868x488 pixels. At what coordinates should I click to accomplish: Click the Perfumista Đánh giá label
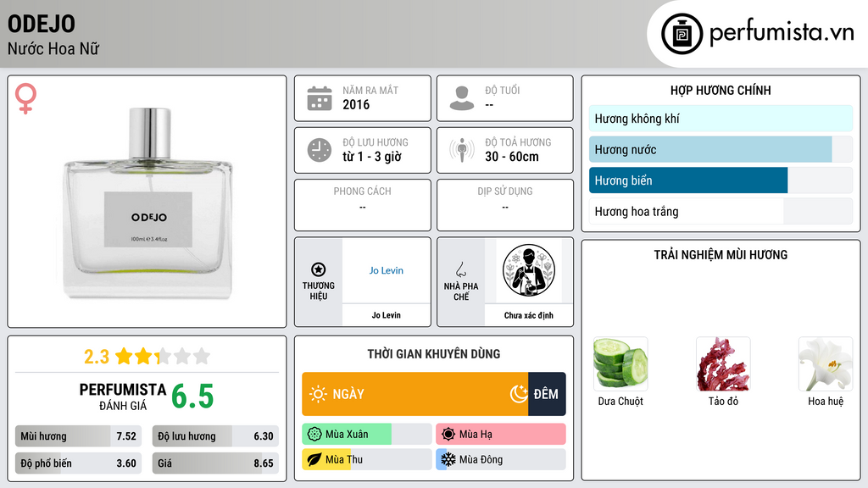coord(123,396)
